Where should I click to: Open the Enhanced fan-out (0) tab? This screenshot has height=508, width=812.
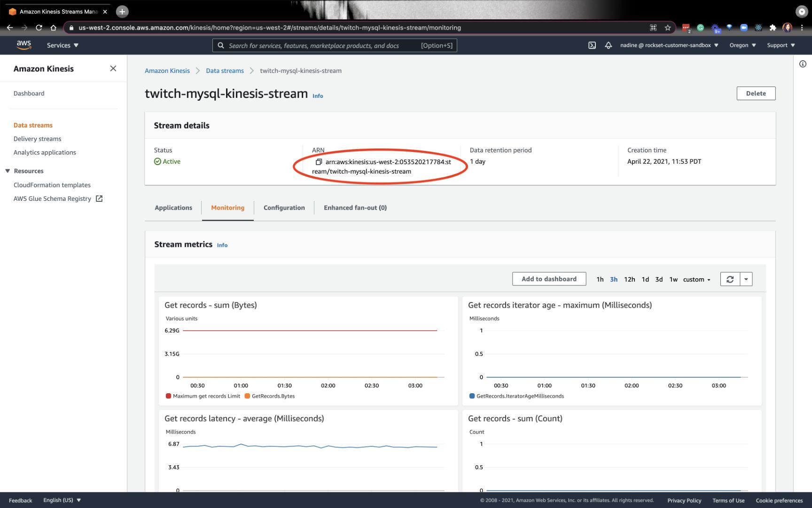tap(355, 207)
